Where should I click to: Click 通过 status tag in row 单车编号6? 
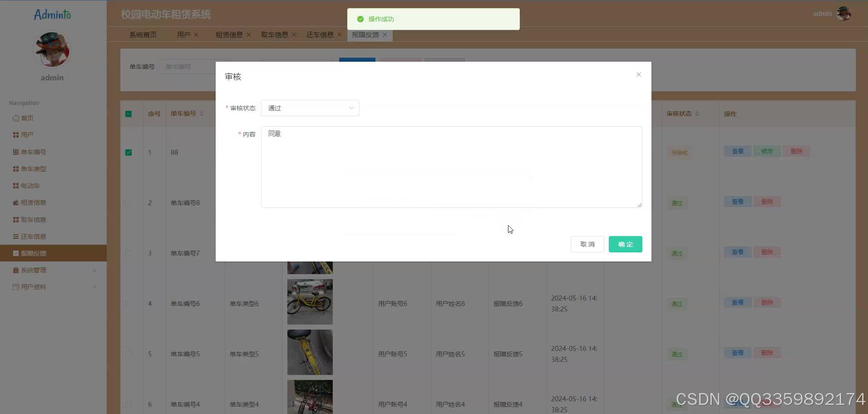(x=677, y=304)
